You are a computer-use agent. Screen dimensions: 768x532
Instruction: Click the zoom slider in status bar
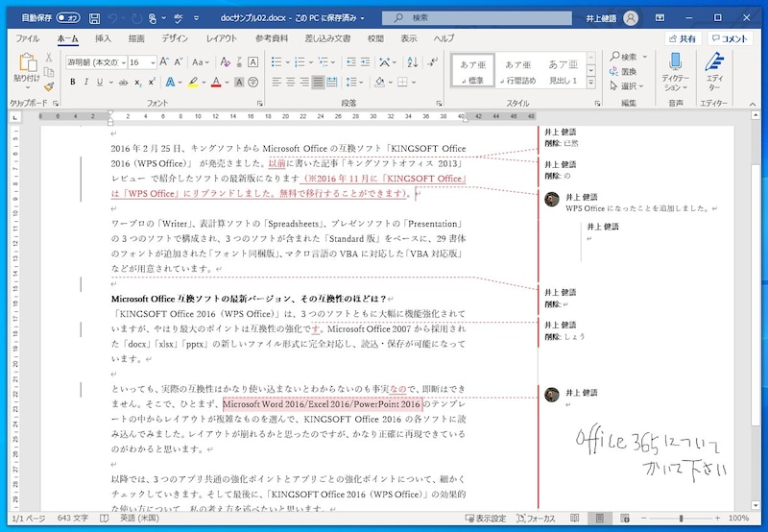pos(681,519)
